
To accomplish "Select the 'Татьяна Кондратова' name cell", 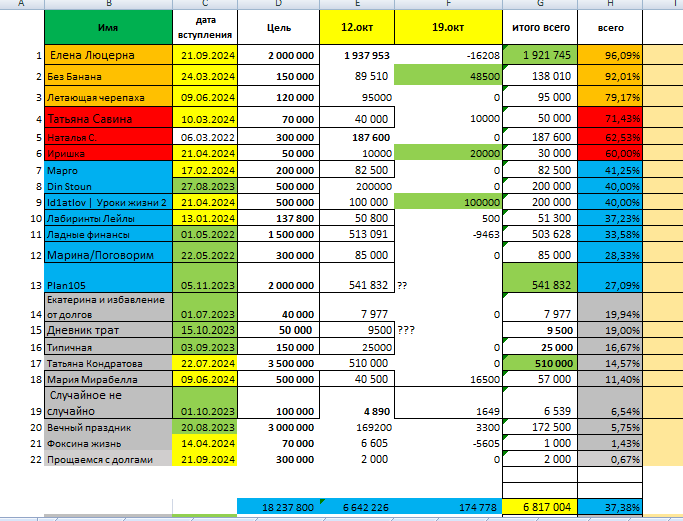I will tap(108, 362).
